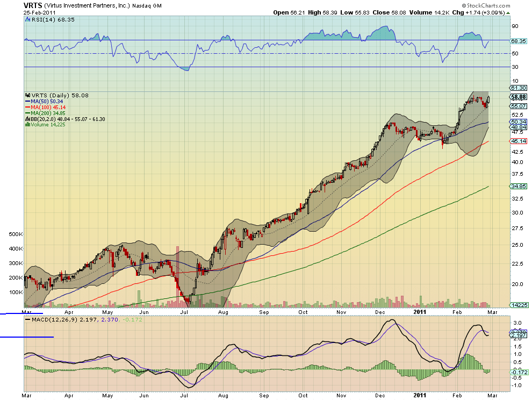
Task: Click the 61.30 upper band tag on price axis
Action: pos(519,88)
